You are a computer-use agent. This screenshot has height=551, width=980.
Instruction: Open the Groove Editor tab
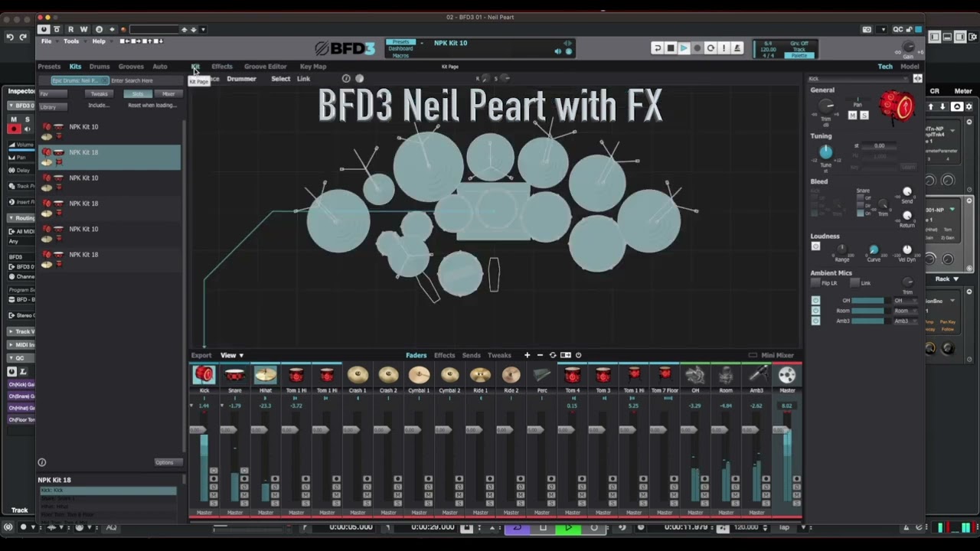[266, 67]
